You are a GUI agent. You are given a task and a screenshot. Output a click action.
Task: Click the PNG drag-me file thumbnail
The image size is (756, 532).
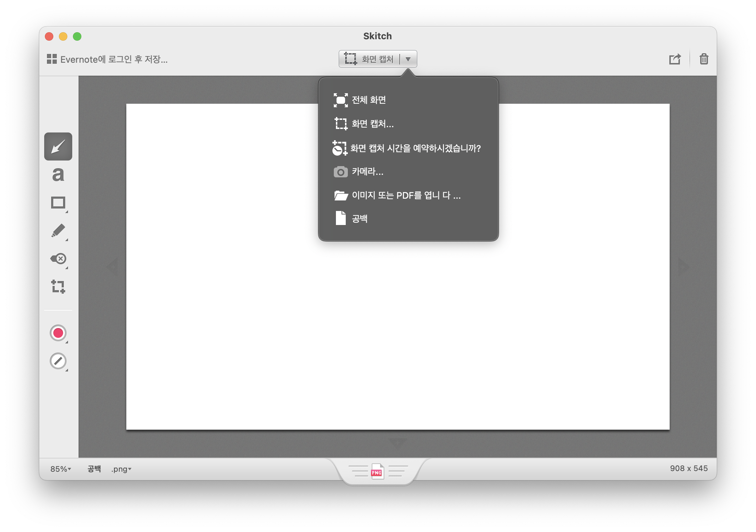(x=377, y=472)
